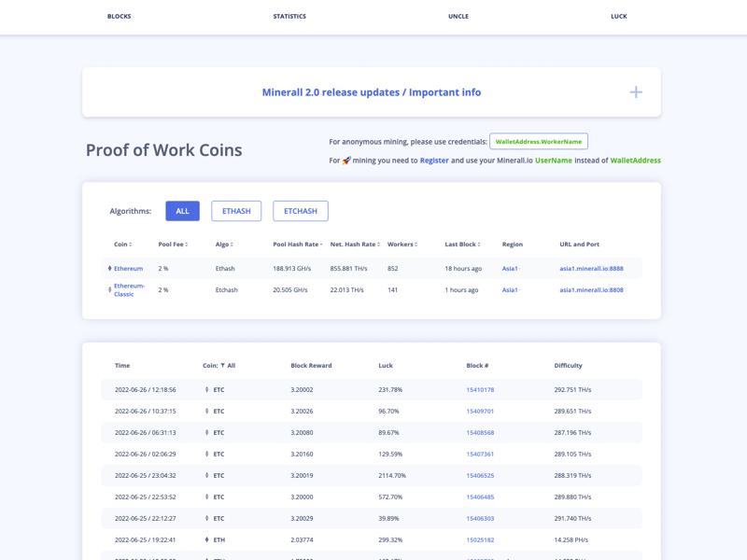Click the ETC coin icon in 22:53:52 row
The height and width of the screenshot is (560, 747).
206,497
